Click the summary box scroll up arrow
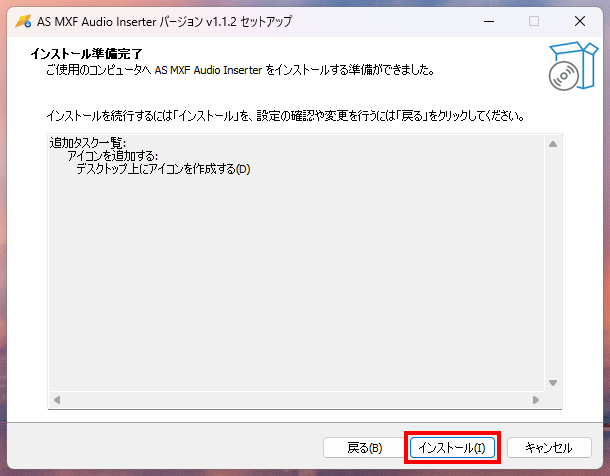 coord(553,144)
